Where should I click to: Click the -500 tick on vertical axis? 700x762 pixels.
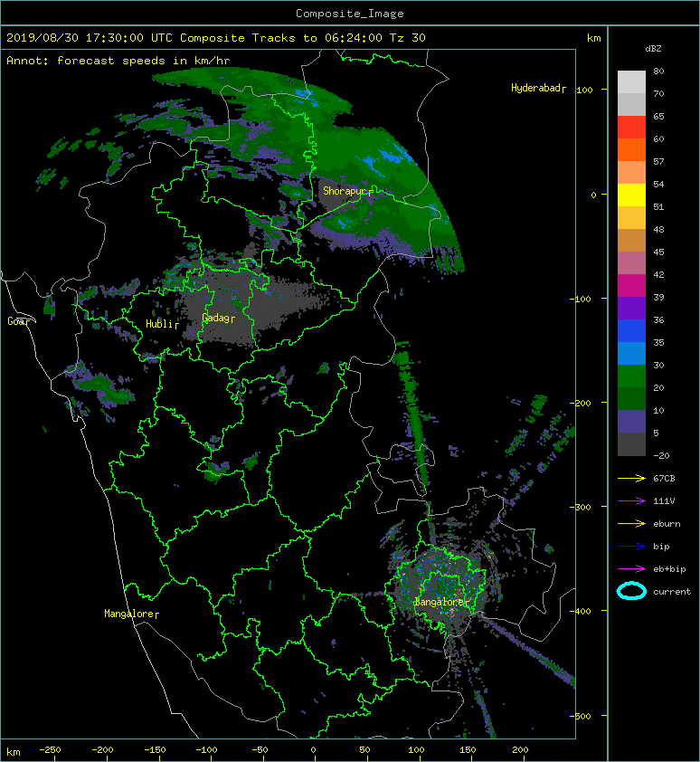tap(581, 717)
